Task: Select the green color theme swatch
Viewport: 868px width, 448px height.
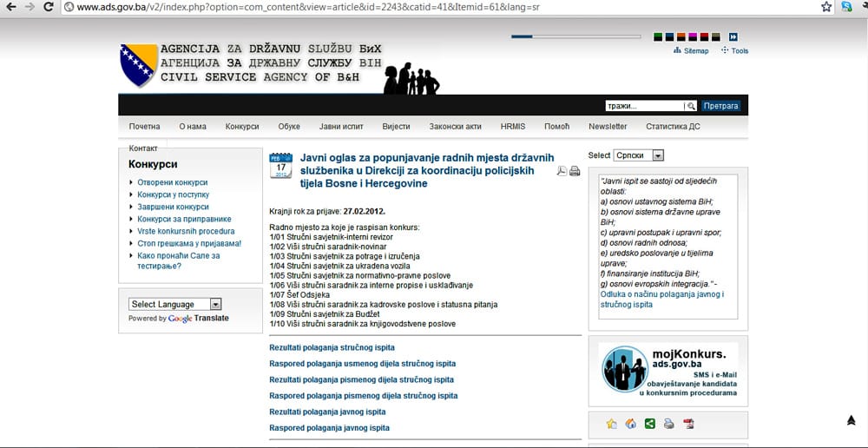Action: coord(659,36)
